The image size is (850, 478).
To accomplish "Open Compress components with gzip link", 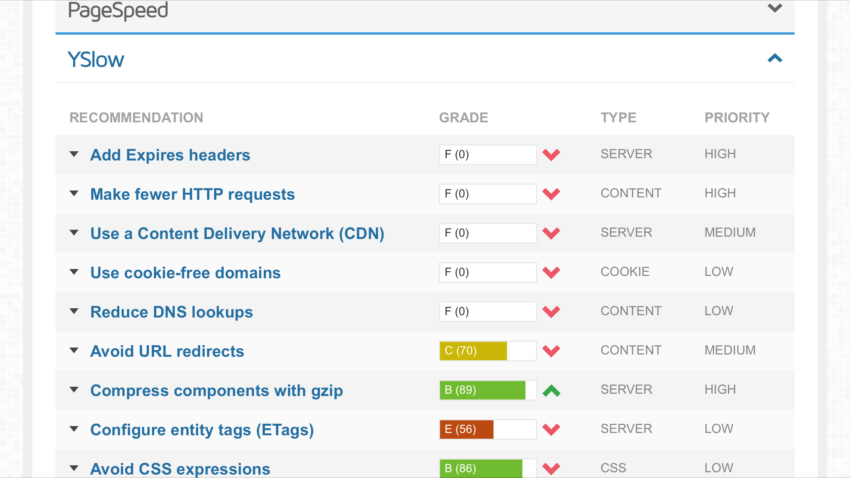I will 216,391.
